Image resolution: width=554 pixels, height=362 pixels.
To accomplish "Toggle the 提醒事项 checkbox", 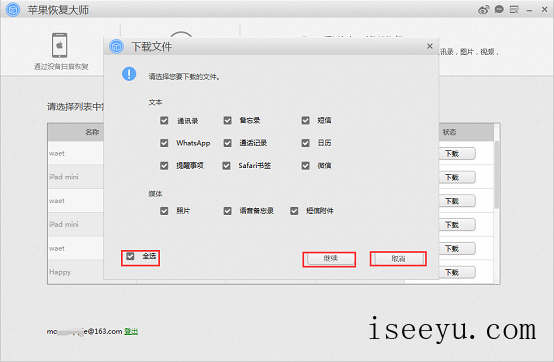I will click(164, 166).
